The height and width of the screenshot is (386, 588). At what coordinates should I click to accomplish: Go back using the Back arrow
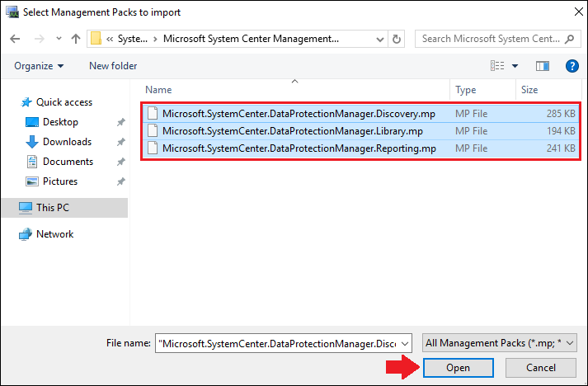(x=15, y=39)
